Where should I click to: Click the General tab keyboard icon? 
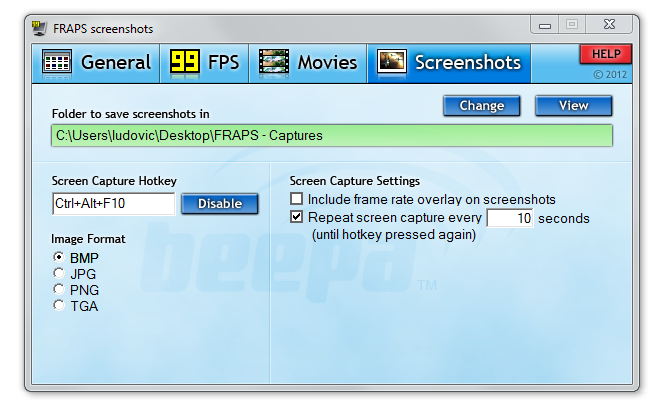(57, 62)
